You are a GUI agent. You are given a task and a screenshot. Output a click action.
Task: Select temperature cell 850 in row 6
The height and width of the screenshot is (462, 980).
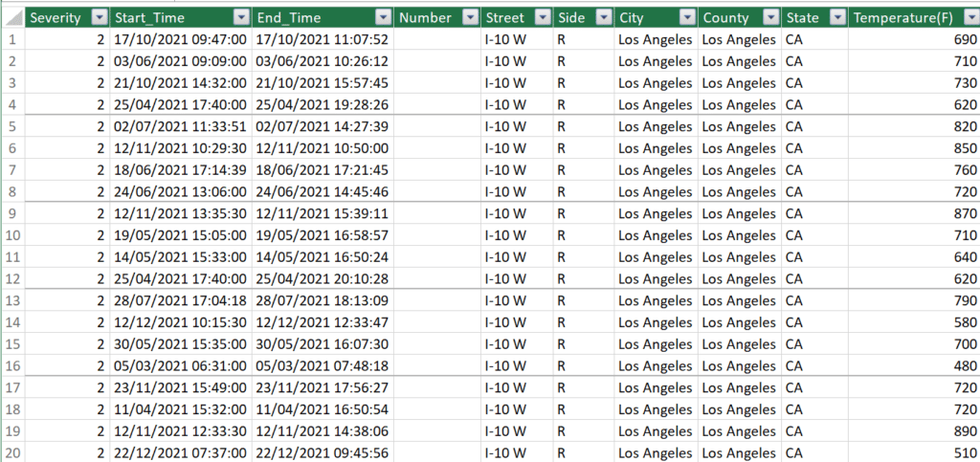coord(914,148)
